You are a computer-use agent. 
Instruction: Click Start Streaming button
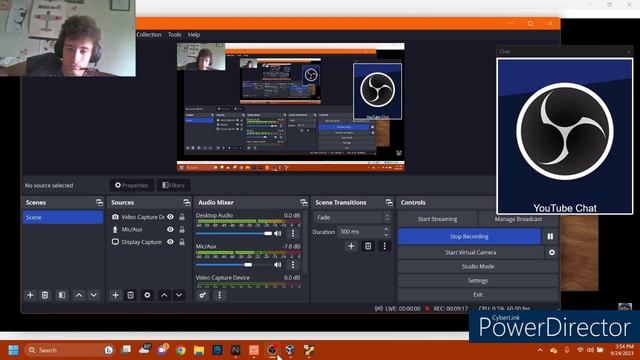click(437, 219)
